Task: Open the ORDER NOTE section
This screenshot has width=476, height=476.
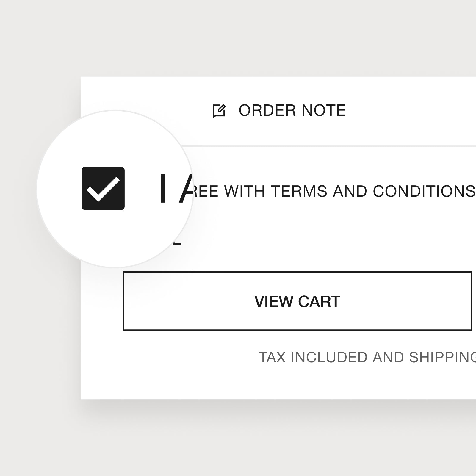Action: (279, 110)
